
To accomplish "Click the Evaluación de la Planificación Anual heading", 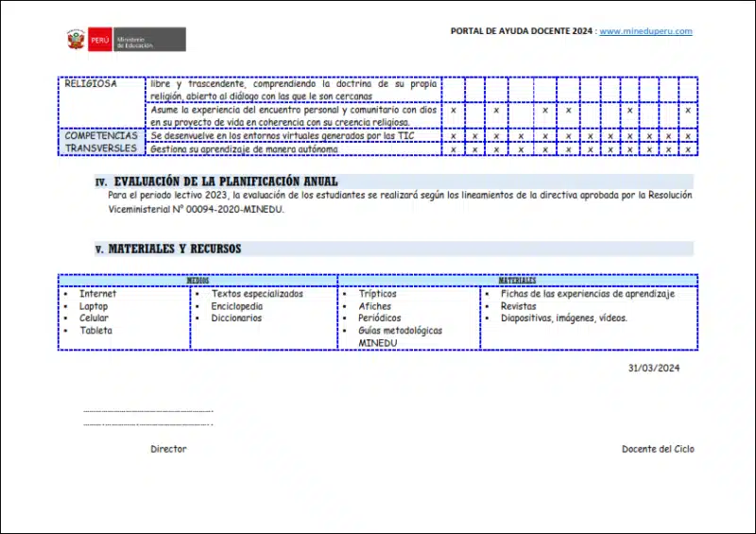I will pyautogui.click(x=226, y=181).
